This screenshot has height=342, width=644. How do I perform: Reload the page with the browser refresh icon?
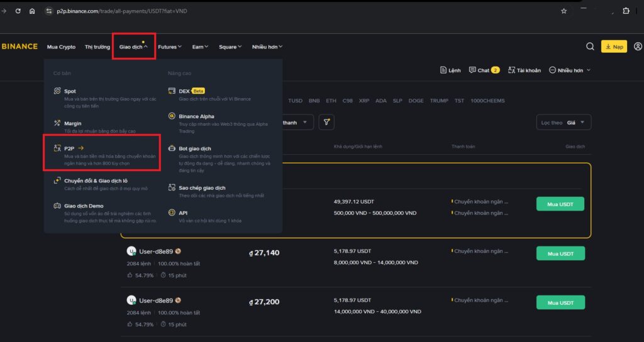(18, 11)
